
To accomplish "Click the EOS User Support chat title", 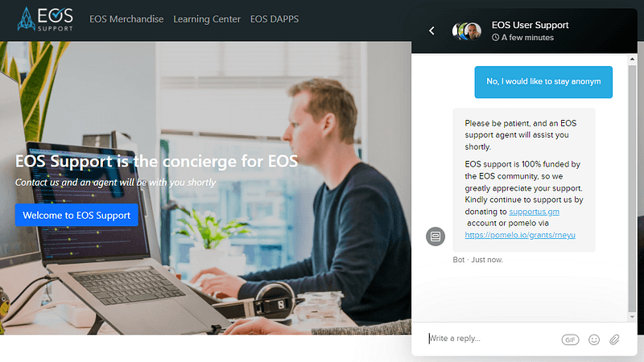I will (x=530, y=25).
